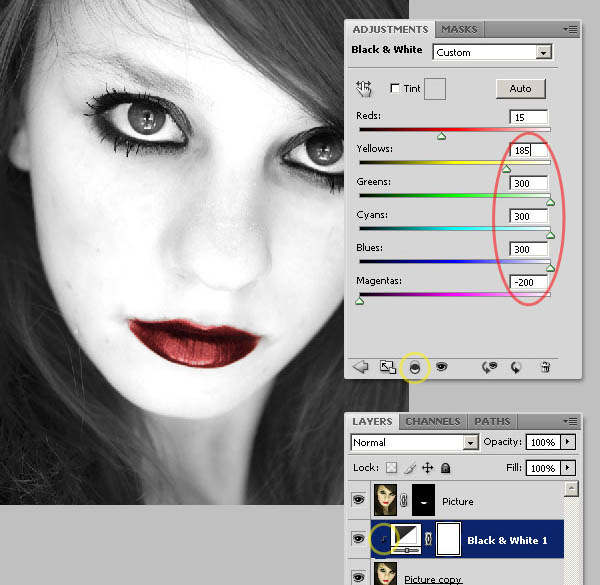Toggle adjustment layer visibility eye in Adjustments panel

442,367
